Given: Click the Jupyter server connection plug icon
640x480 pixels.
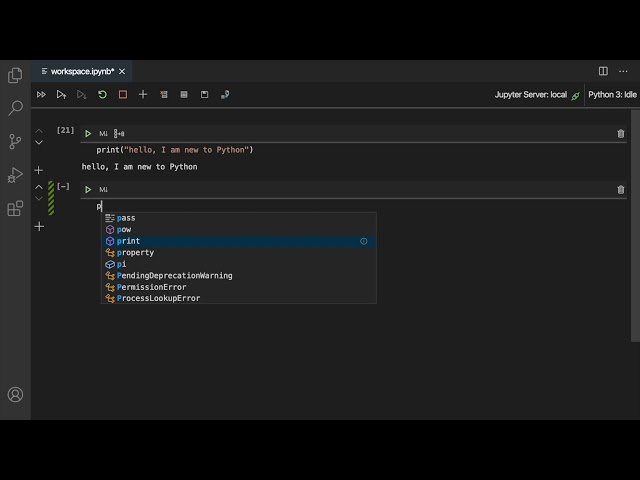Looking at the screenshot, I should pyautogui.click(x=576, y=96).
